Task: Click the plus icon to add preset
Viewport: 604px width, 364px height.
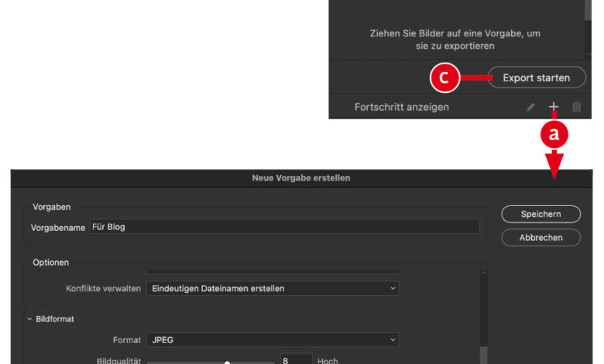Action: [554, 106]
